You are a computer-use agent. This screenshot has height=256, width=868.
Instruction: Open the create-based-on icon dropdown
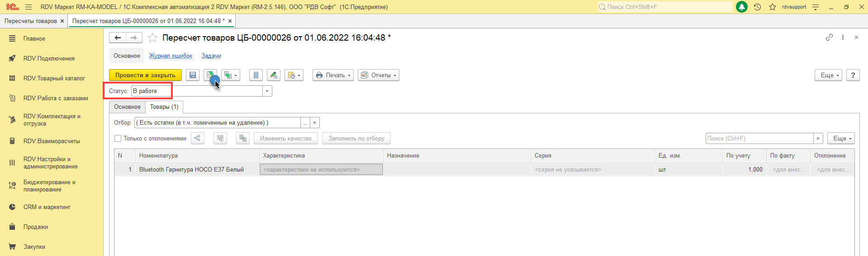click(x=231, y=75)
